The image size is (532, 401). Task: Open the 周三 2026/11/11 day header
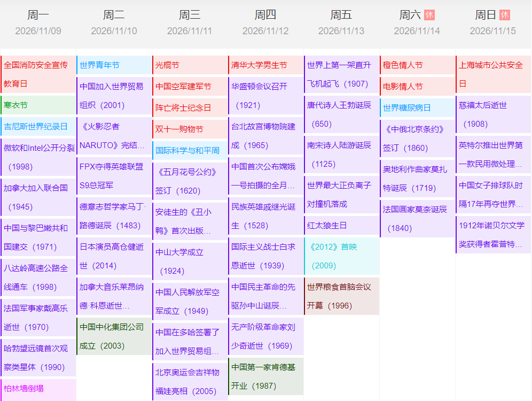190,22
